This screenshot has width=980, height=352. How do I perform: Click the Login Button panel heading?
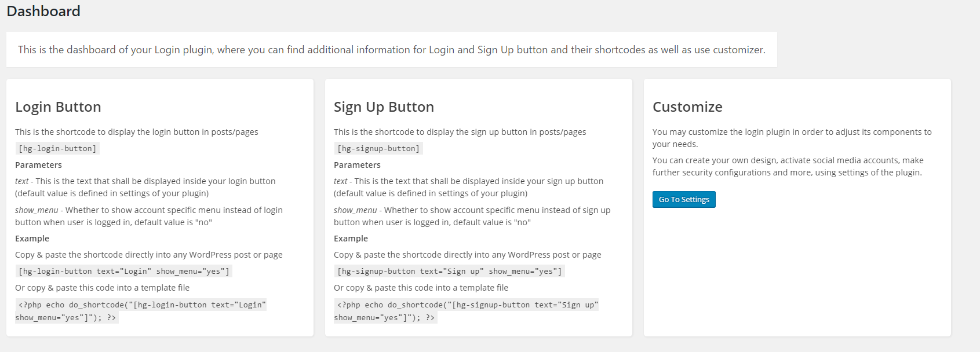[x=58, y=107]
